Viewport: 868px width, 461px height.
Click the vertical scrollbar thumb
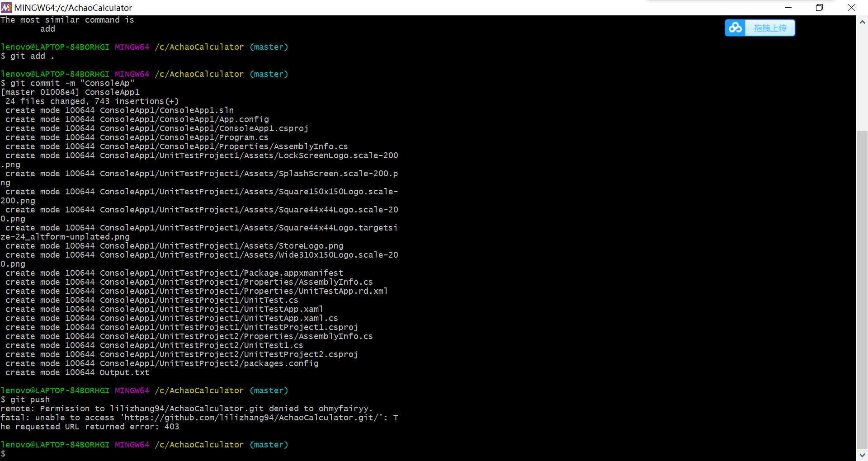pyautogui.click(x=862, y=289)
